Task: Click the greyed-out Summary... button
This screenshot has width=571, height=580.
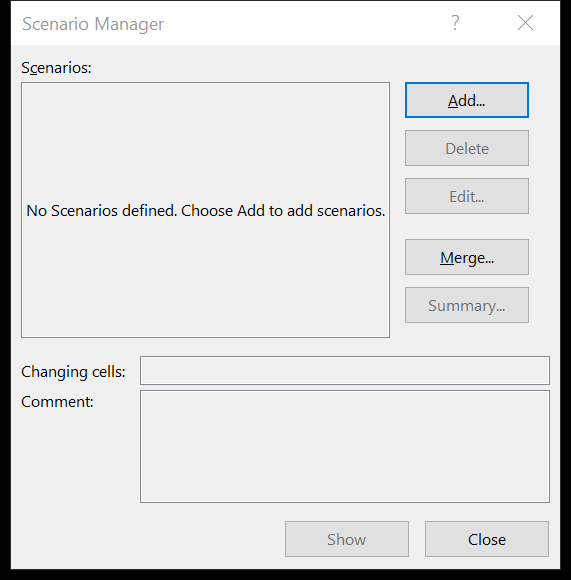Action: coord(467,305)
